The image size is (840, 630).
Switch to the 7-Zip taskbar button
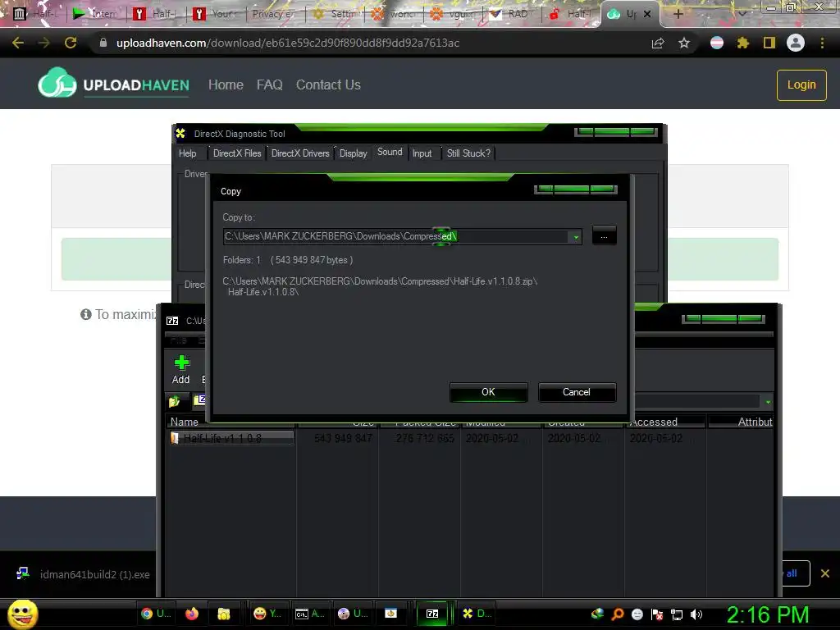432,614
